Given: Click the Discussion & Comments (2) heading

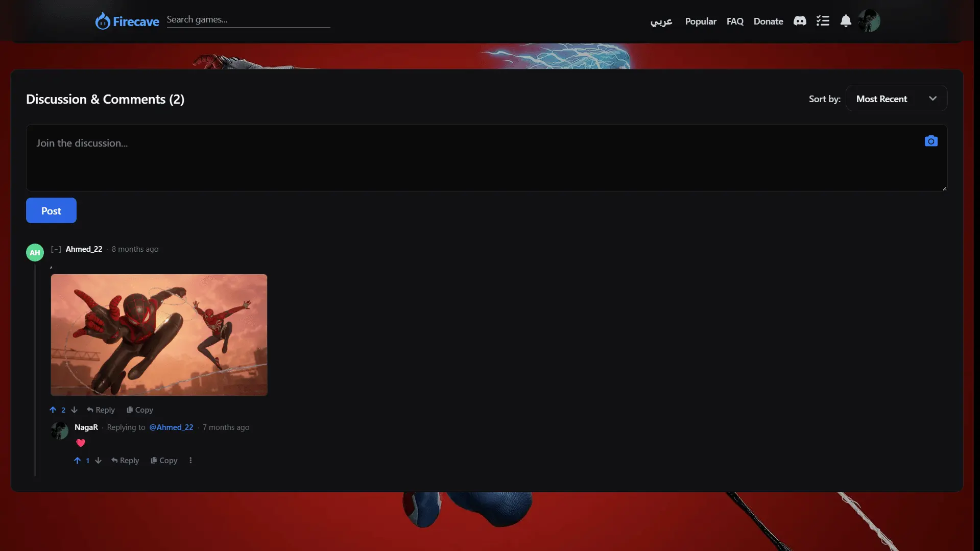Looking at the screenshot, I should (105, 99).
